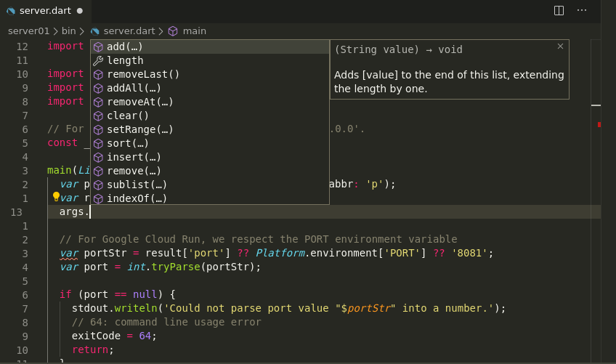Choose sublist(…) from the completion list
616x364 pixels.
coord(210,185)
